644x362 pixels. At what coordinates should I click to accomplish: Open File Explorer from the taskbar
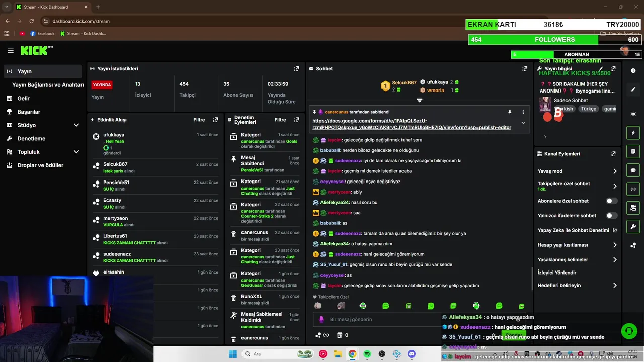point(338,354)
